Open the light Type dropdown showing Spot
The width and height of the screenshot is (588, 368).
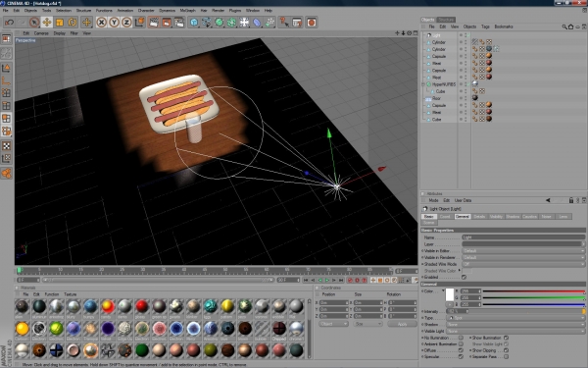tap(515, 318)
